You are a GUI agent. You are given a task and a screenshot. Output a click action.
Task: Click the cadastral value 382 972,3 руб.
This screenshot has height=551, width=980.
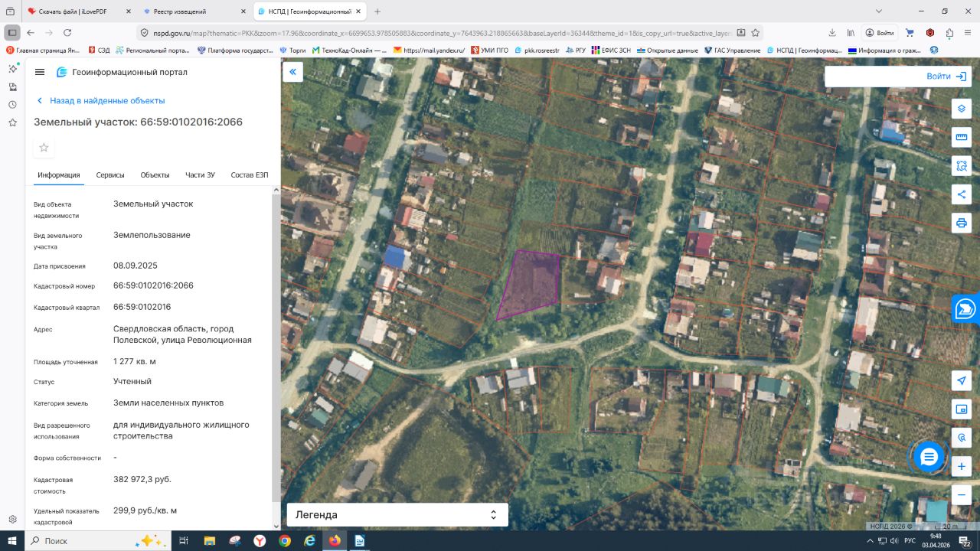(142, 479)
